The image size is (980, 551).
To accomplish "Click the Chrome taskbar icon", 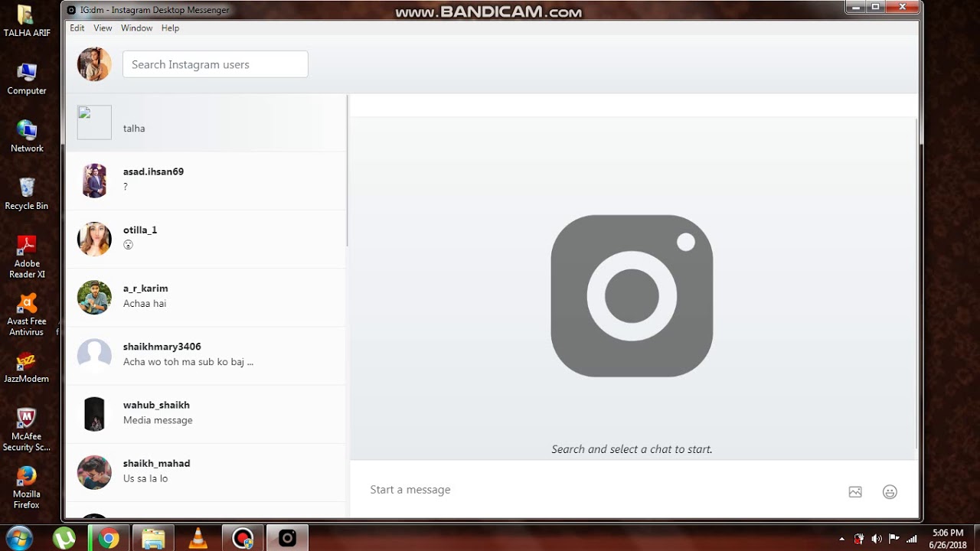I will [109, 539].
